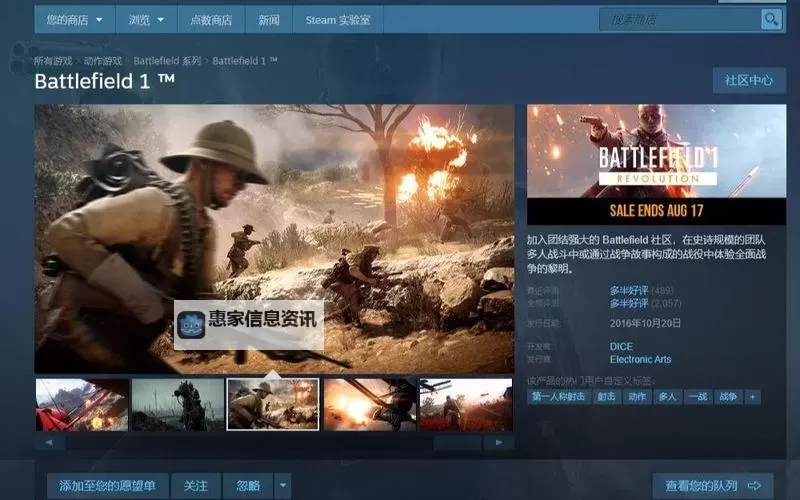Image resolution: width=800 pixels, height=500 pixels.
Task: Follow the 所有游戏 breadcrumb link
Action: click(53, 61)
